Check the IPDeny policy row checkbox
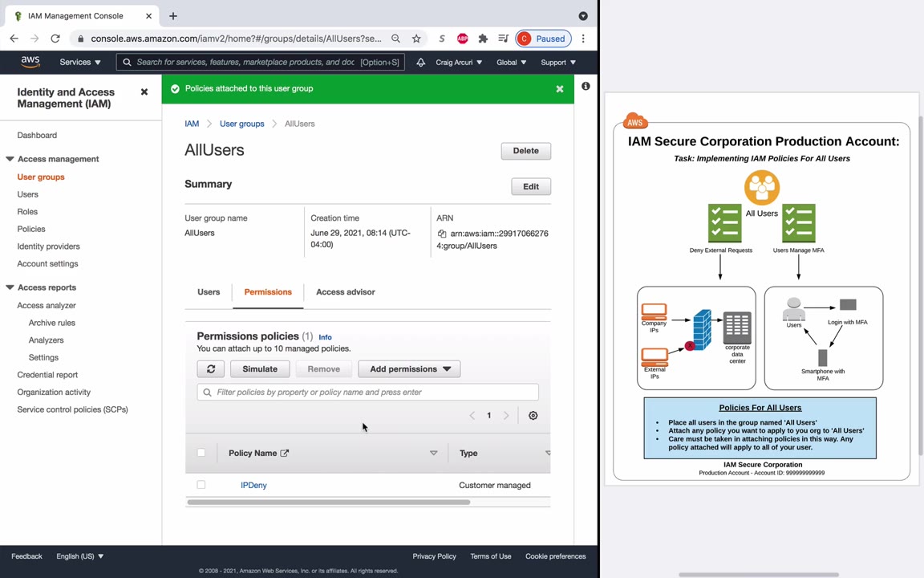924x578 pixels. tap(201, 485)
